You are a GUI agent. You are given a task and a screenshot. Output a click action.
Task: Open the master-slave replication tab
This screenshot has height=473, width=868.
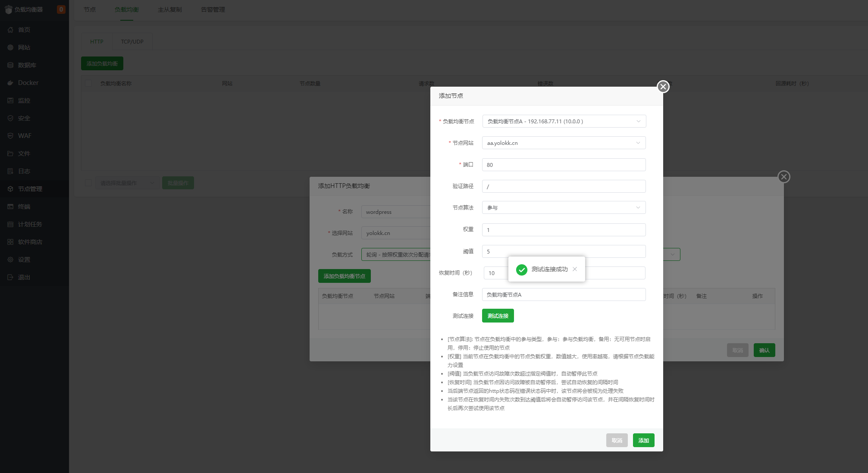point(169,9)
